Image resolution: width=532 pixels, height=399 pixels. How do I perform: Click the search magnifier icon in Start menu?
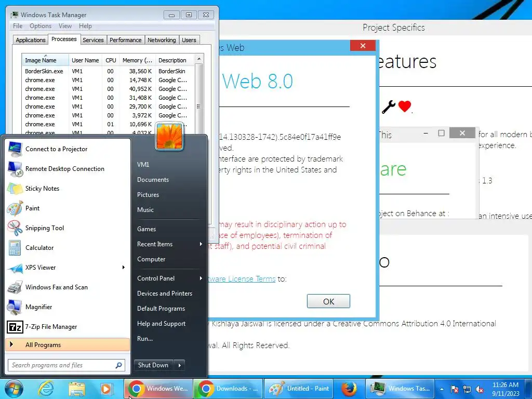(118, 365)
